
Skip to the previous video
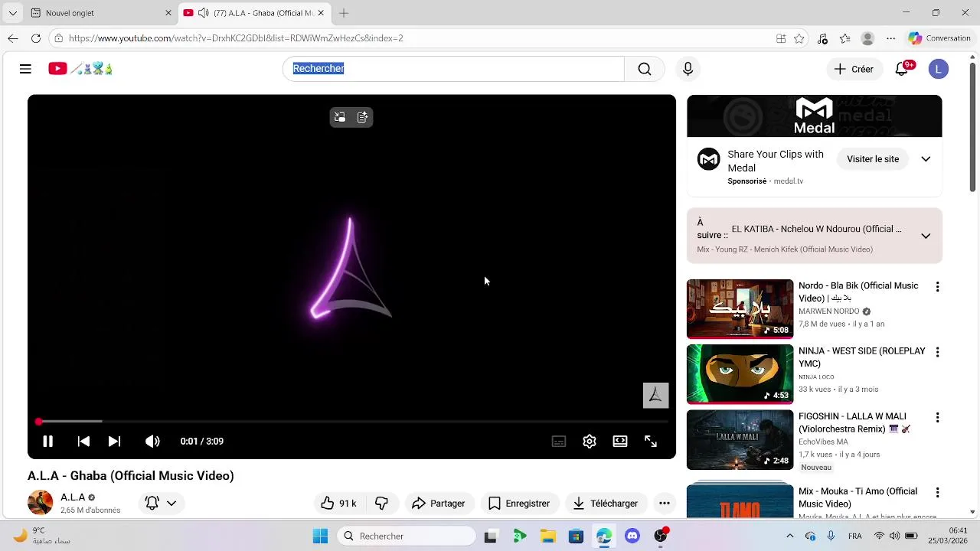click(x=83, y=442)
